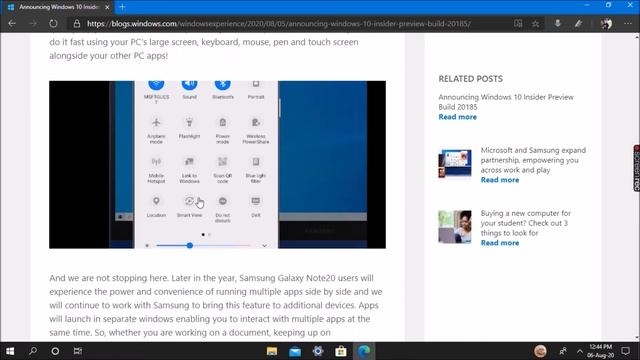Click the blogs.windows.com address bar

[278, 24]
